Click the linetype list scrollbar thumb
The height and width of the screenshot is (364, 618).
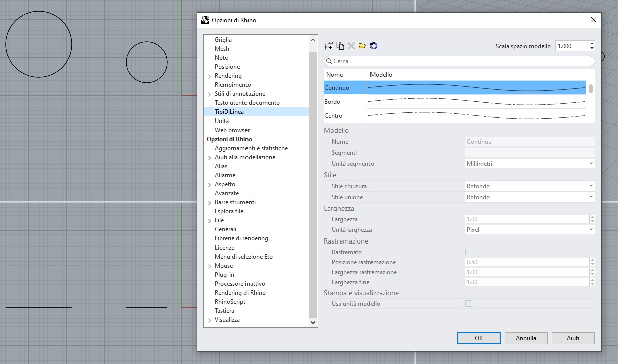pos(591,89)
